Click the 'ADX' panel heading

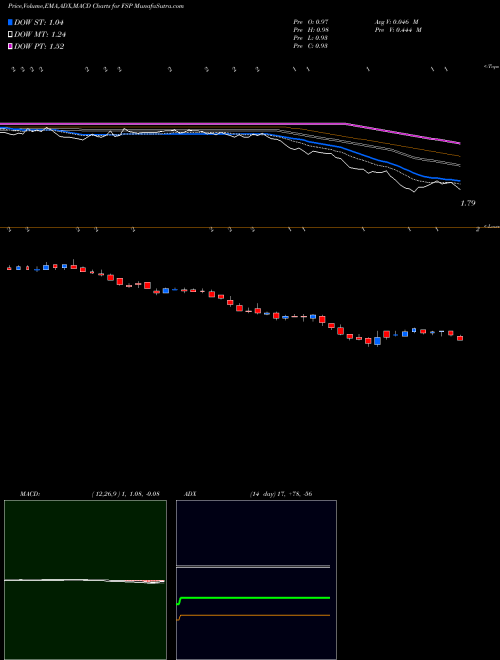(x=190, y=494)
